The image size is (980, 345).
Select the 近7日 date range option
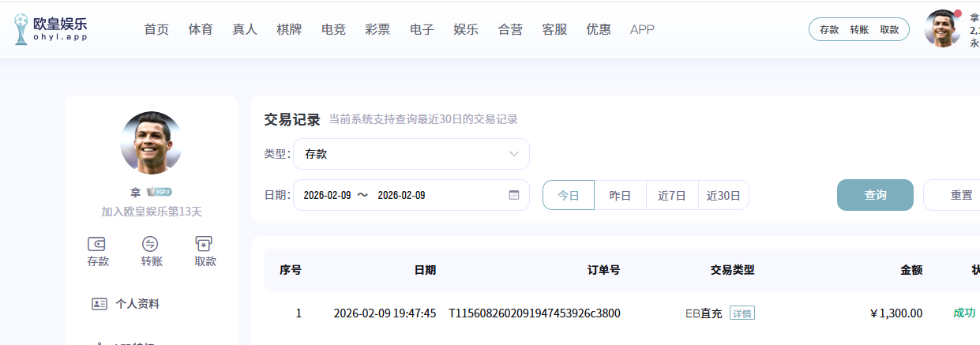(x=672, y=195)
